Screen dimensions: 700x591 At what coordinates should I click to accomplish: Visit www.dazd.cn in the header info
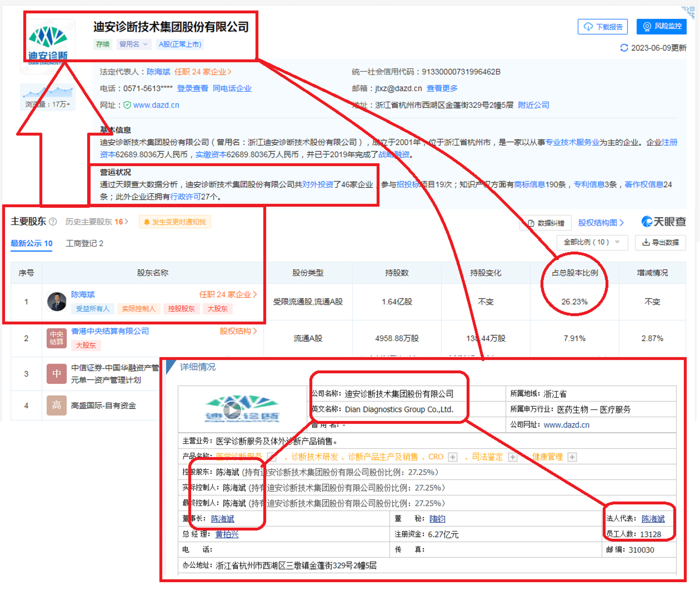click(x=156, y=105)
